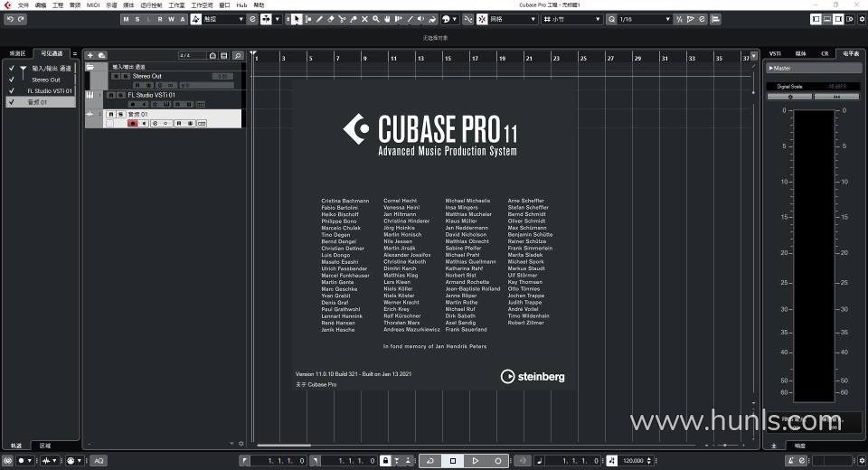Activate Cycle loop in transport bar

430,461
